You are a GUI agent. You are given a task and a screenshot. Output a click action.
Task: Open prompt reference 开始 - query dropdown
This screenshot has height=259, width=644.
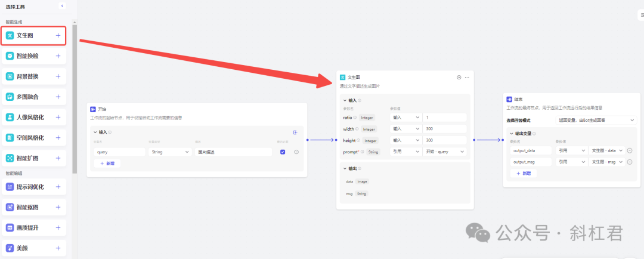click(x=444, y=152)
